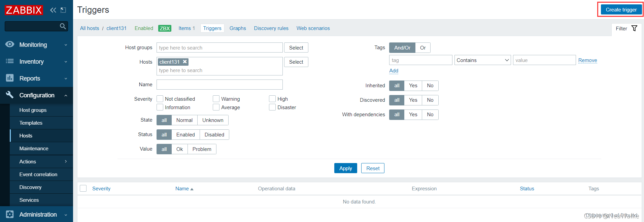Open the Contains tag operator dropdown
Viewport: 644px width, 222px height.
[482, 60]
